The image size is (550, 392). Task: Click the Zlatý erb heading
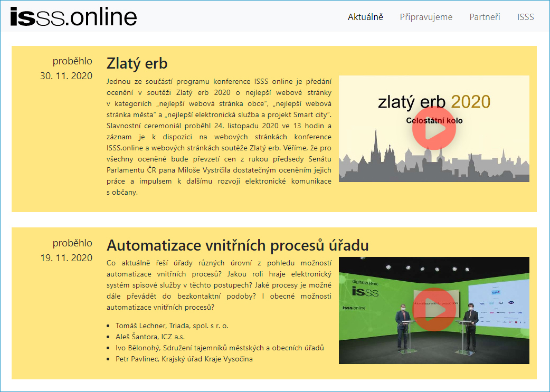(137, 63)
